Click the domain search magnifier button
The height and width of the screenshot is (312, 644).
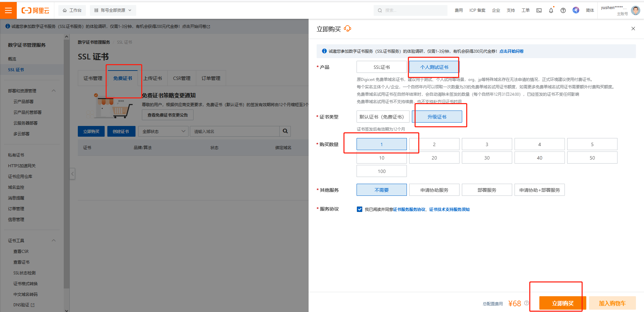click(x=285, y=131)
